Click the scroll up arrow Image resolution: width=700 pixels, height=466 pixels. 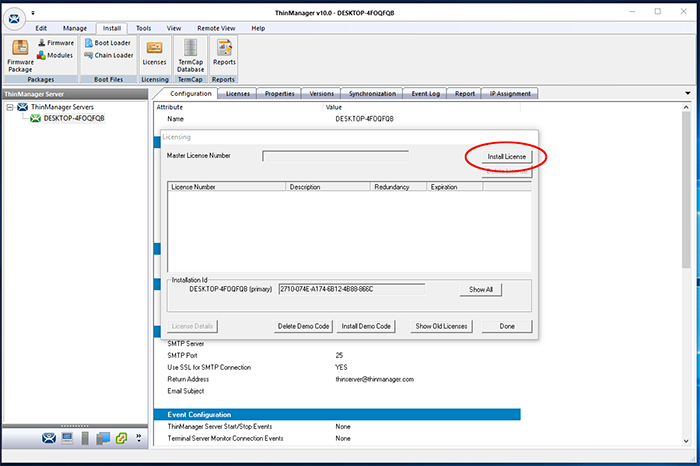tap(686, 107)
